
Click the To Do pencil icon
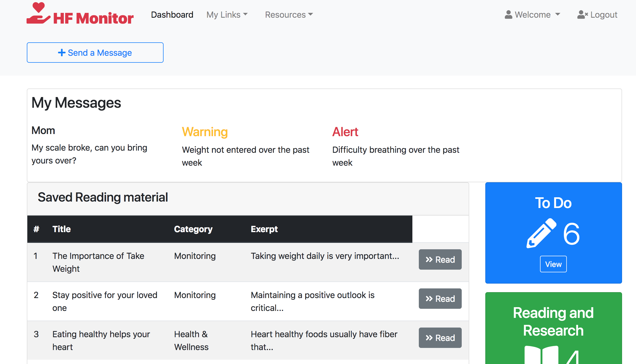tap(541, 233)
